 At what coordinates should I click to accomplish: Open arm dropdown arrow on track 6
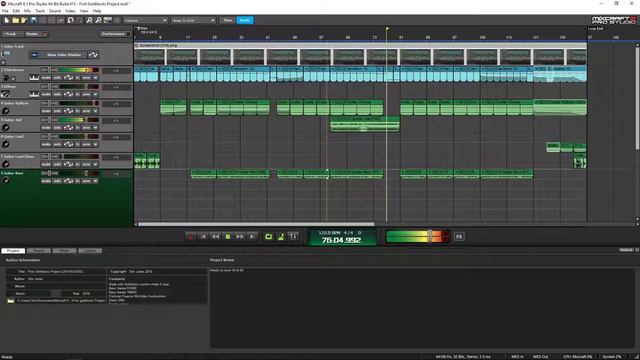[x=96, y=144]
